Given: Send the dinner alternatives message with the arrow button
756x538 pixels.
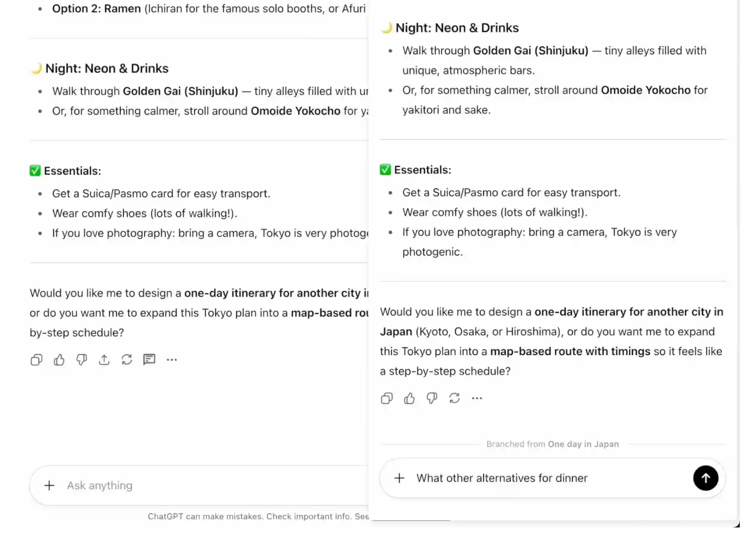Looking at the screenshot, I should (706, 478).
